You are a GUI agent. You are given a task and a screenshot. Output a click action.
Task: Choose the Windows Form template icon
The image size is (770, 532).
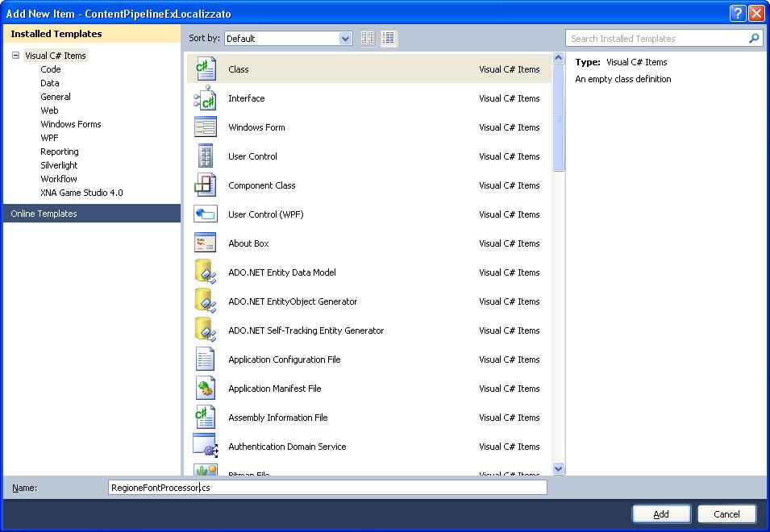click(206, 127)
